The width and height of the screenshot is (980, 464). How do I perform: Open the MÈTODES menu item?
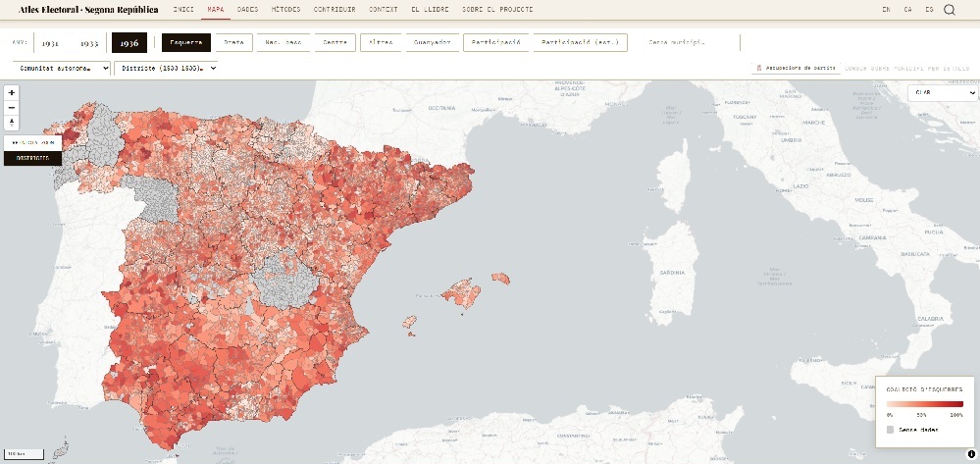coord(285,10)
